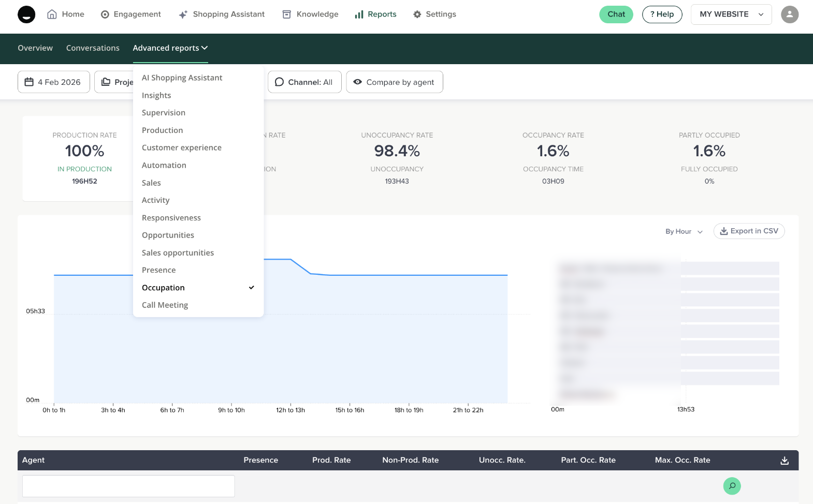
Task: Open the 4 Feb 2026 date picker
Action: pos(53,82)
